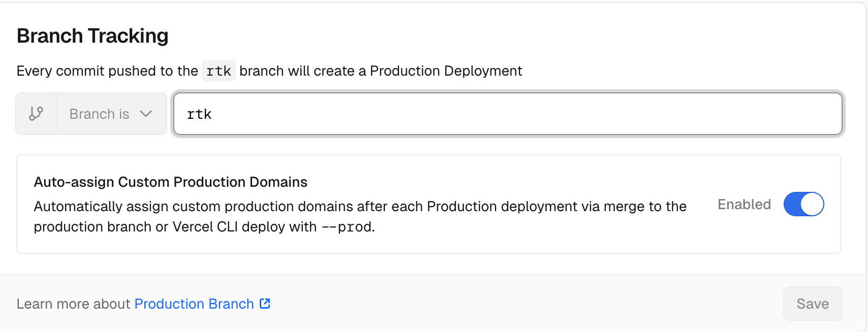
Task: Disable the Auto-assign Custom Production Domains switch
Action: coord(803,204)
